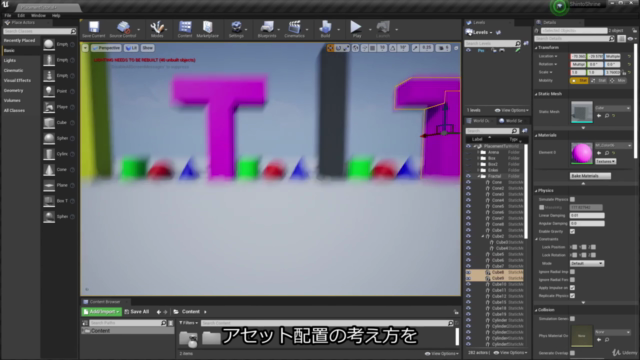Switch to the World Settings tab
This screenshot has height=360, width=640.
511,121
